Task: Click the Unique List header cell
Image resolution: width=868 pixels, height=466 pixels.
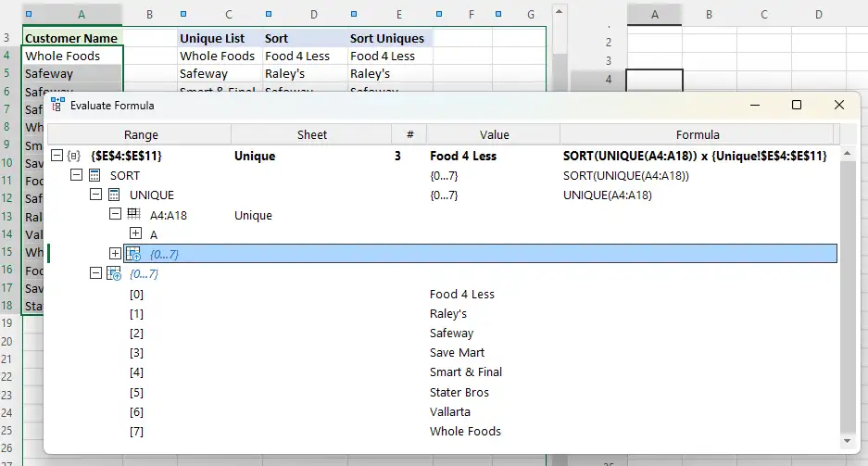Action: pyautogui.click(x=220, y=38)
